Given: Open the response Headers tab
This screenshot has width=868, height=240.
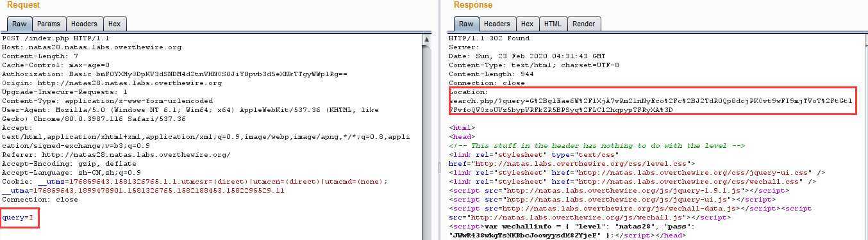Looking at the screenshot, I should [x=497, y=24].
